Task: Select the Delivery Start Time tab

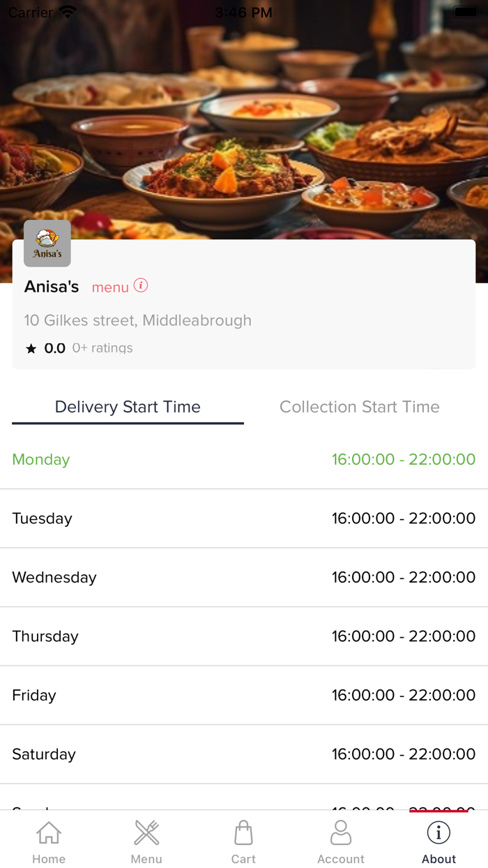Action: pyautogui.click(x=128, y=407)
